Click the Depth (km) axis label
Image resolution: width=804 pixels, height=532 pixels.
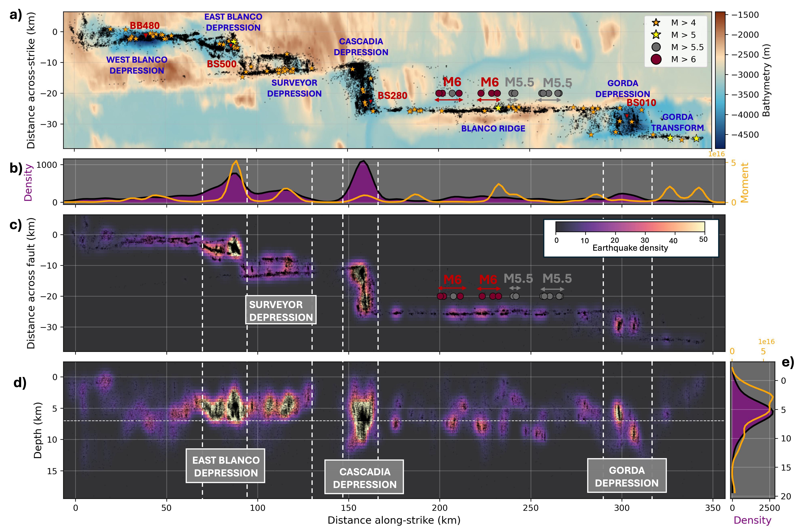[x=38, y=430]
